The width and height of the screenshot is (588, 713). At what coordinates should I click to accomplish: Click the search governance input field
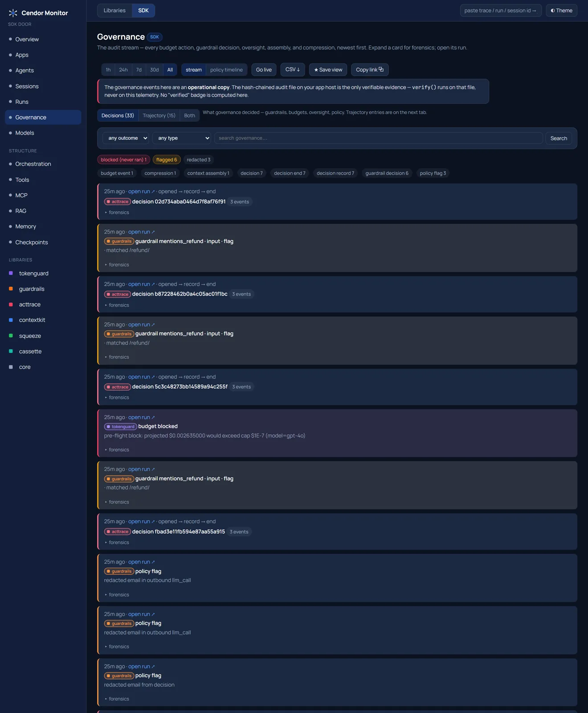[379, 138]
